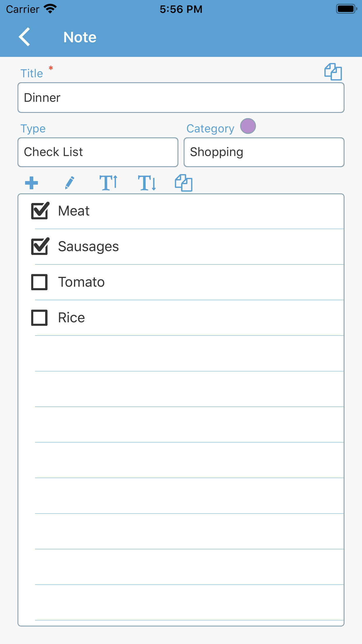Tap the Rice list item text
This screenshot has width=362, height=644.
pyautogui.click(x=71, y=318)
